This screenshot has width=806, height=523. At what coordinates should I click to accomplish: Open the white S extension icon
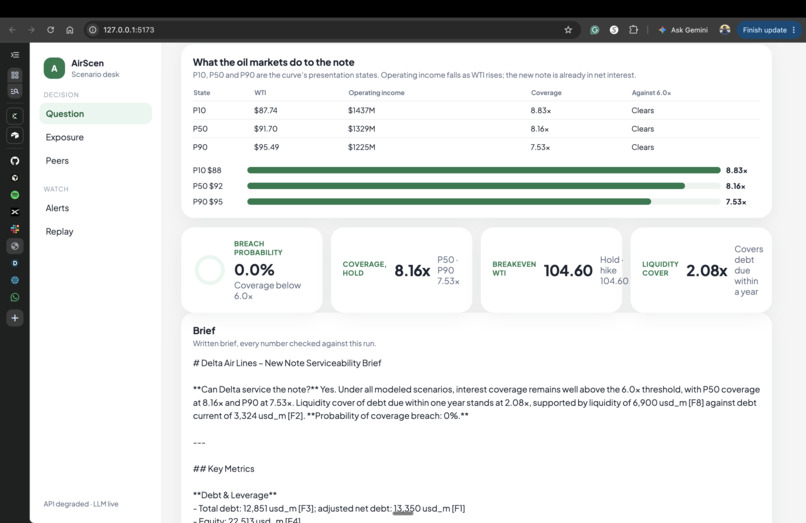click(614, 30)
